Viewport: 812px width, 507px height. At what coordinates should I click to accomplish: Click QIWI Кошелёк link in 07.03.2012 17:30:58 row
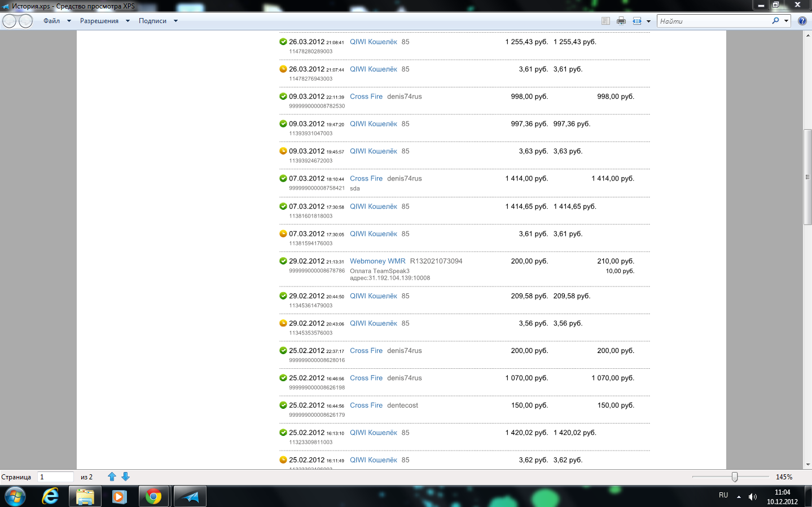(x=374, y=206)
